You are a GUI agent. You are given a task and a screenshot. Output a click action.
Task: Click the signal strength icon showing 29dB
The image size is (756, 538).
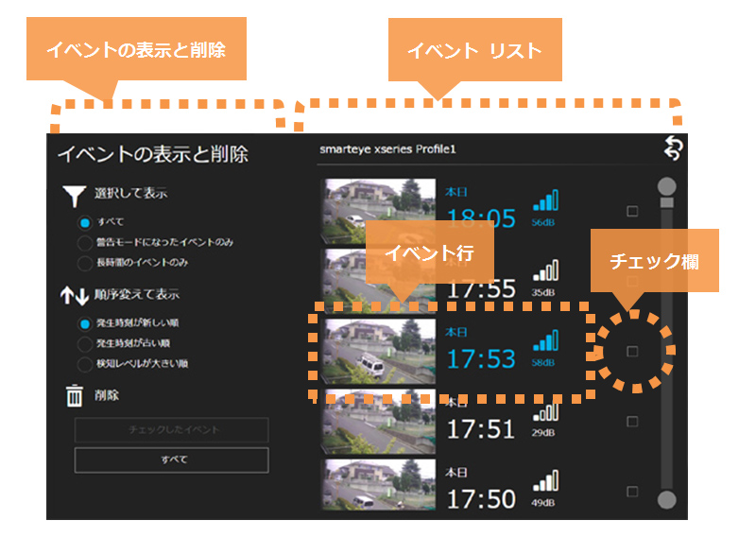(x=545, y=413)
